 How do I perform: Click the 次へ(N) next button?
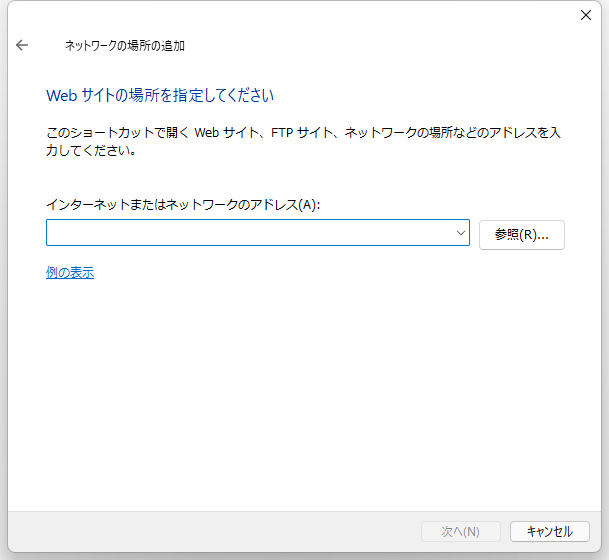point(461,531)
